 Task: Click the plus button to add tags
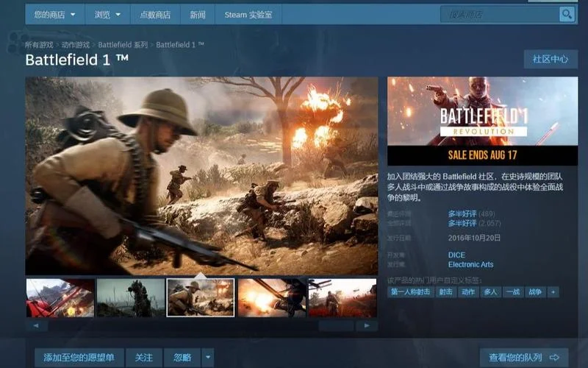click(553, 291)
